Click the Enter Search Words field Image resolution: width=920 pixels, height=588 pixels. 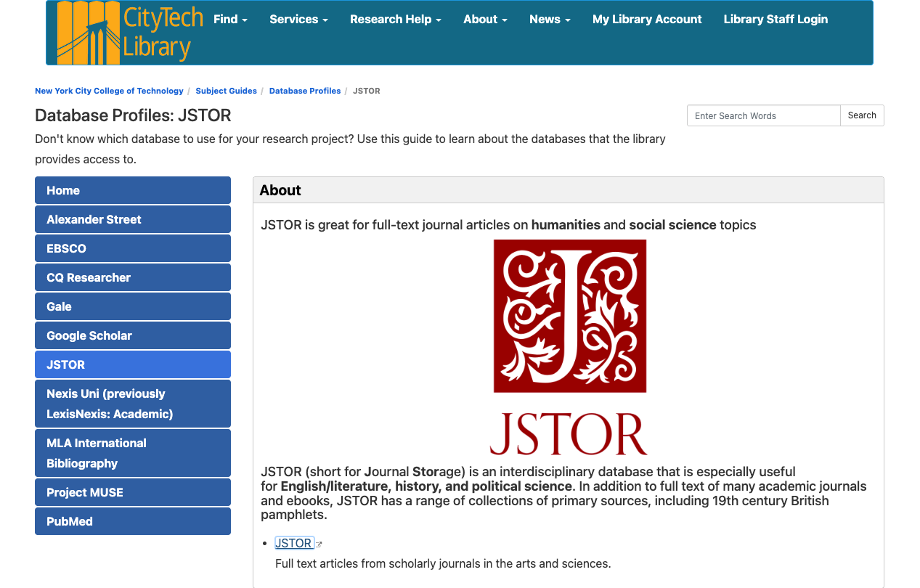tap(763, 115)
